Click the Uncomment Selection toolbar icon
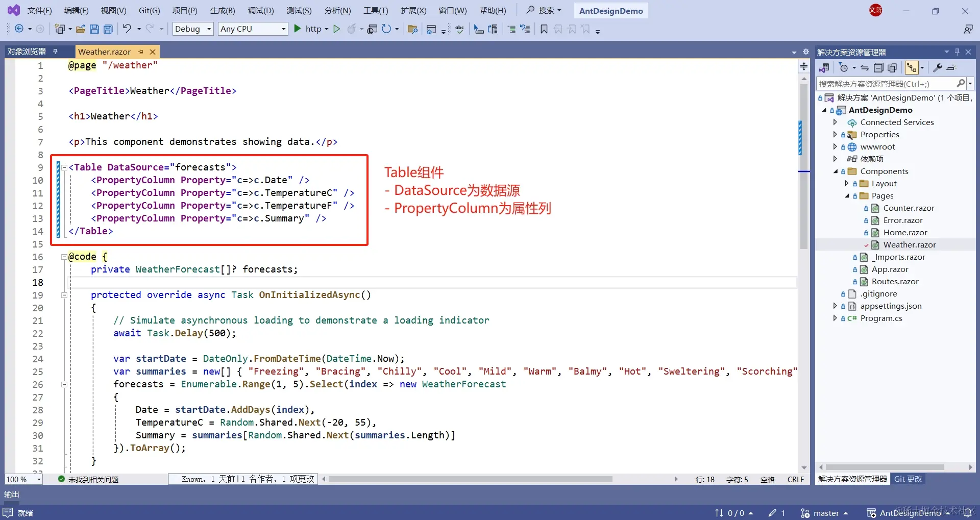The height and width of the screenshot is (520, 980). pos(525,29)
